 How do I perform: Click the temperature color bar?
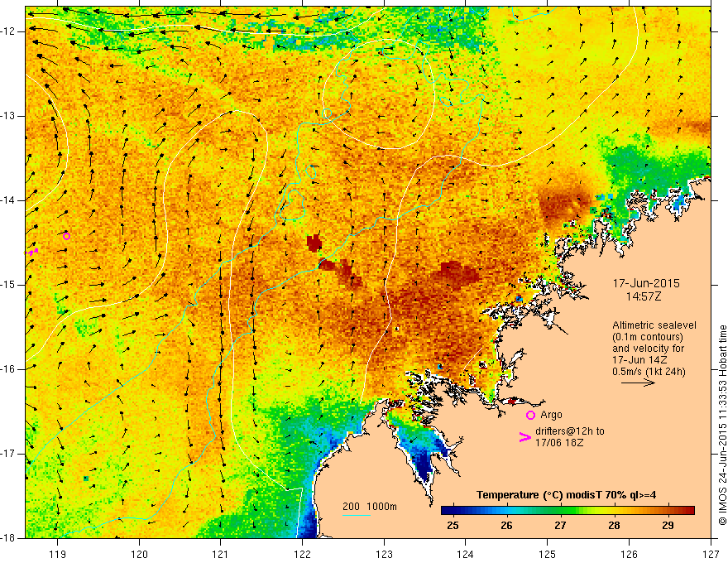pyautogui.click(x=568, y=511)
